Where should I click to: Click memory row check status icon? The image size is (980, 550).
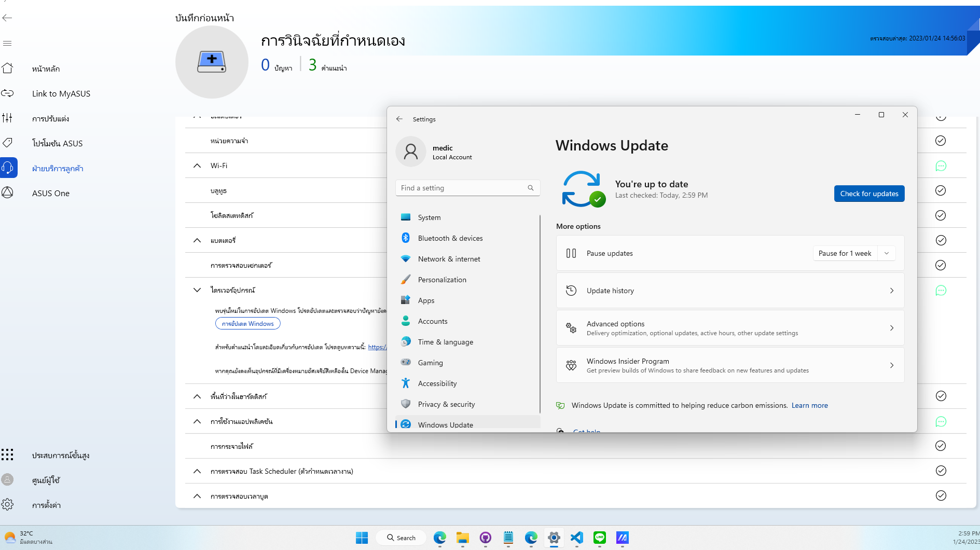(941, 141)
